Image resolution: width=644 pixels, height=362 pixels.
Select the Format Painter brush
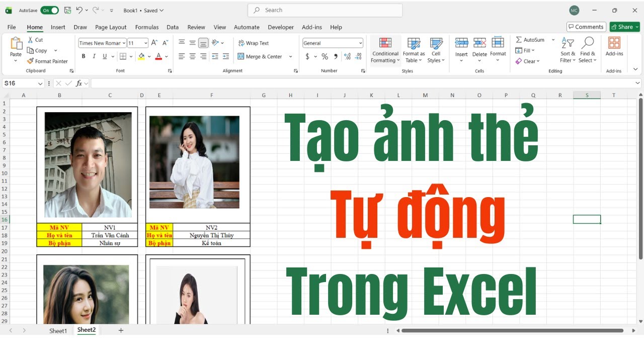(x=47, y=61)
